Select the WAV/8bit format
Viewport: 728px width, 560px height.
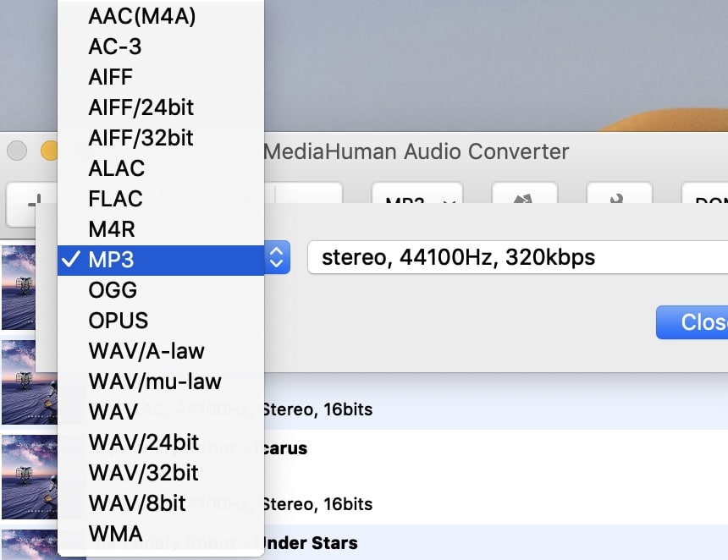pos(161,503)
